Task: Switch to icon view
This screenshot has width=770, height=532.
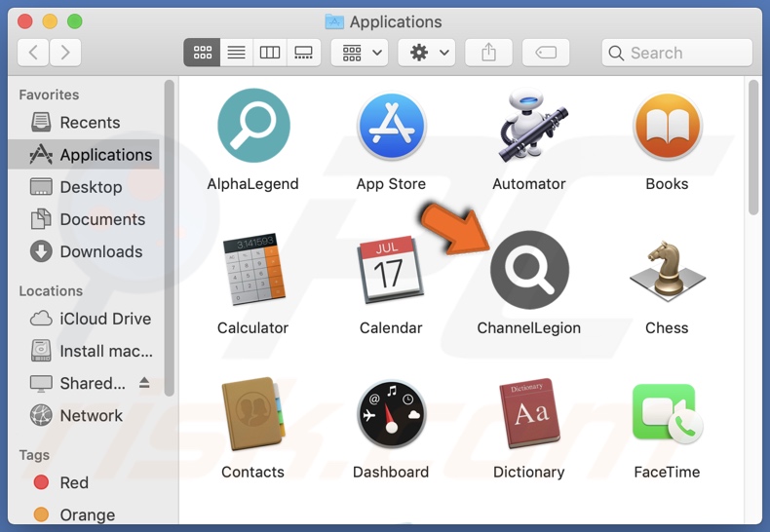Action: [x=202, y=53]
